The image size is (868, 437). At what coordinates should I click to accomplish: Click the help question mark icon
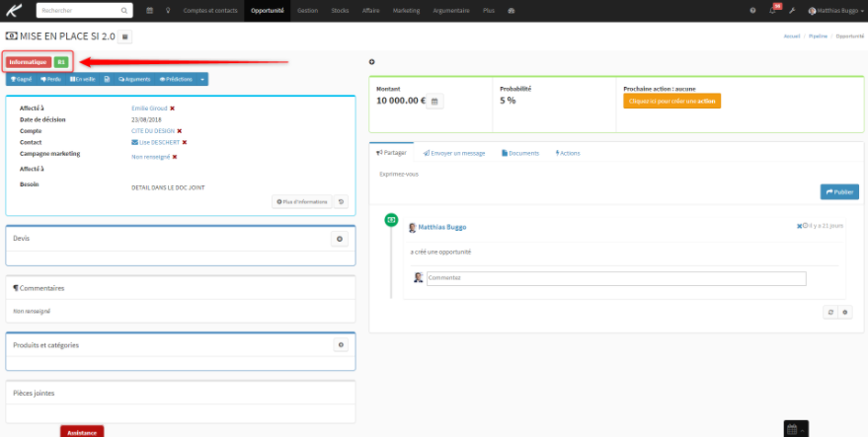pos(752,11)
